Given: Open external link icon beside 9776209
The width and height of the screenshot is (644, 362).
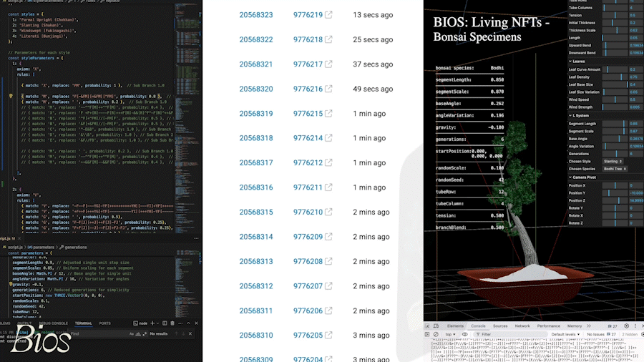Looking at the screenshot, I should coord(328,236).
